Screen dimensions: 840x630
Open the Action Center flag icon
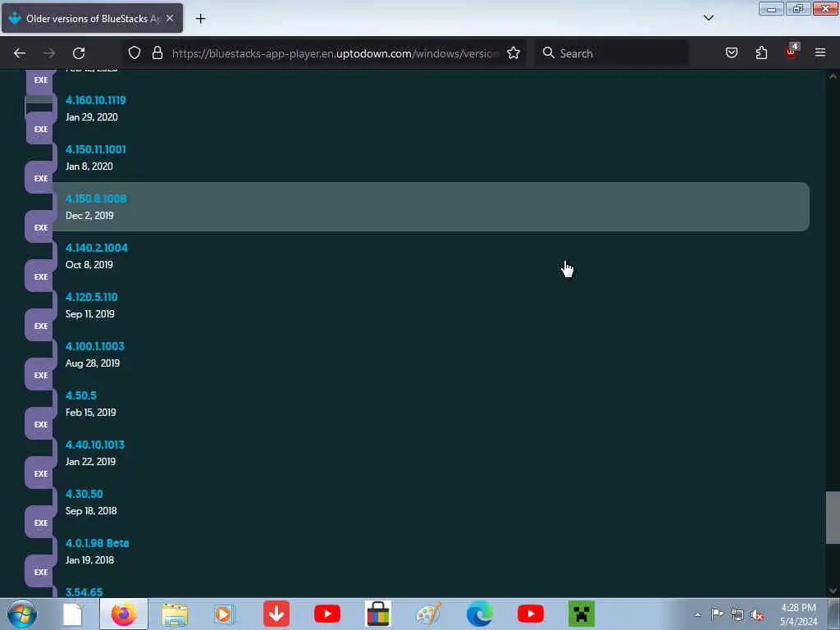coord(717,614)
